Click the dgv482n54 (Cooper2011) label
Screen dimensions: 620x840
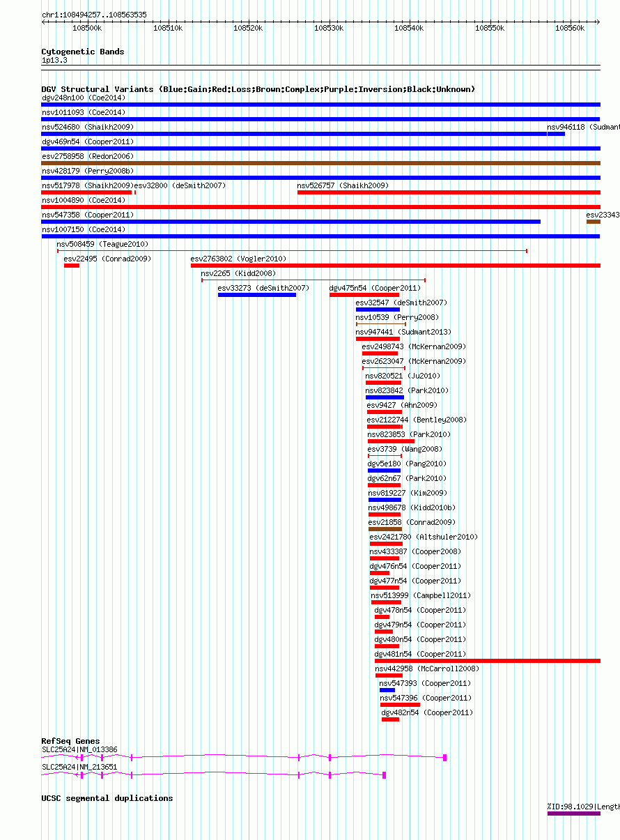point(427,712)
